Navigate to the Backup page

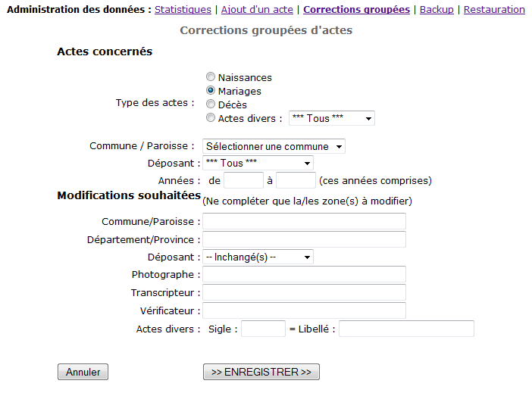click(437, 10)
